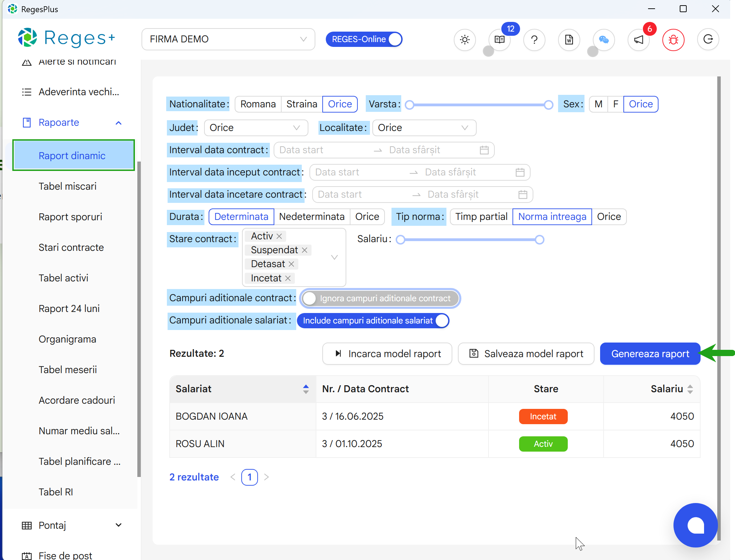Click Salveaza model raport
This screenshot has height=560, width=735.
click(526, 354)
